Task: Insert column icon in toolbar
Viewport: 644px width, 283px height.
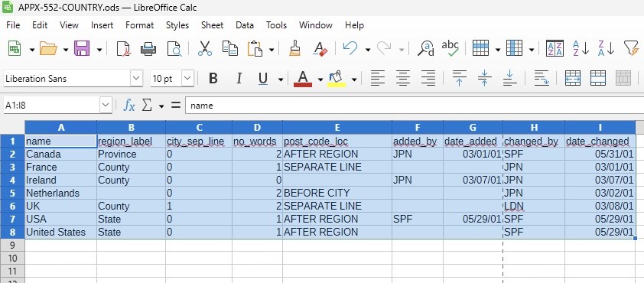Action: pos(514,49)
